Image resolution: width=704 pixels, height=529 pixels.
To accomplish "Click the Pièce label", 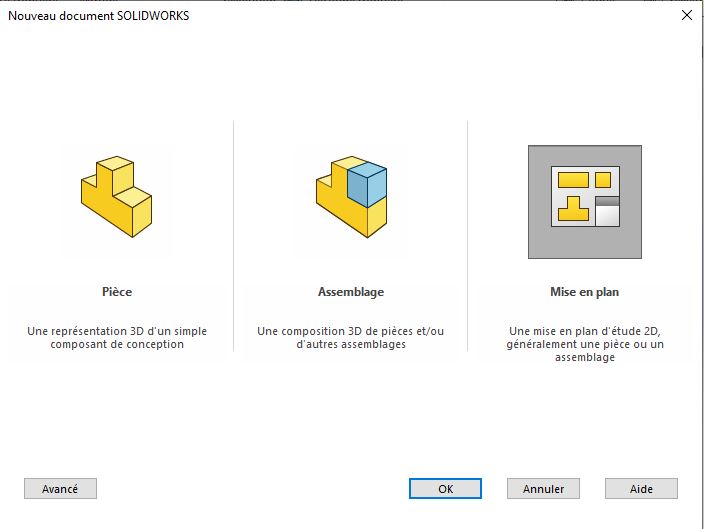I will 117,292.
